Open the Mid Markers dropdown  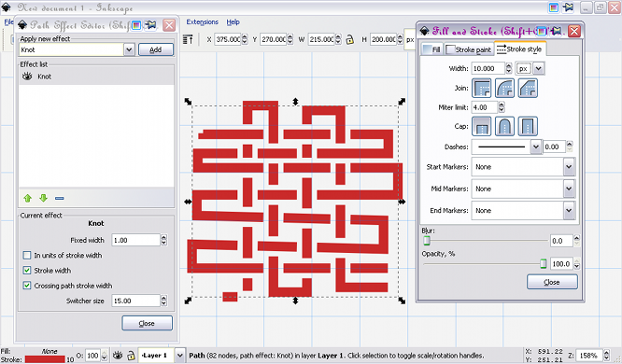569,189
